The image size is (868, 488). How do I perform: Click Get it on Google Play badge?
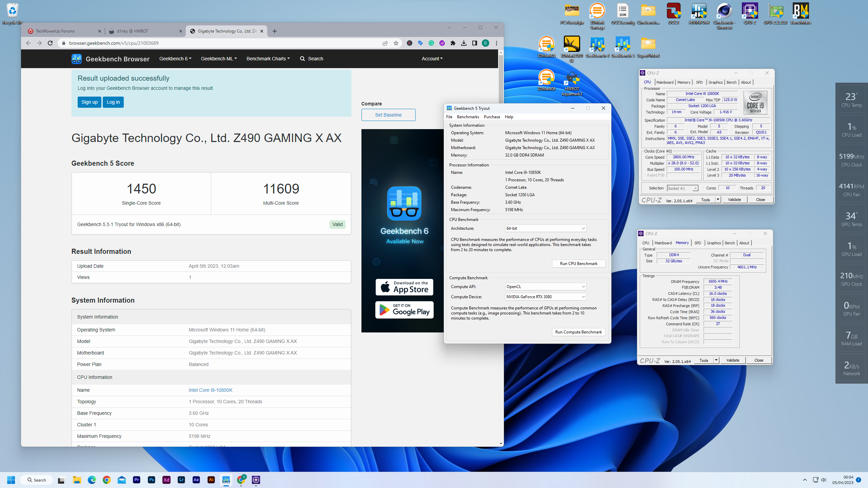(404, 310)
